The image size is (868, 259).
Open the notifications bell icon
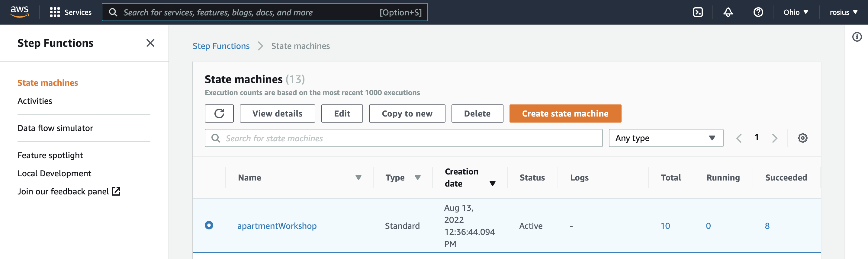728,12
